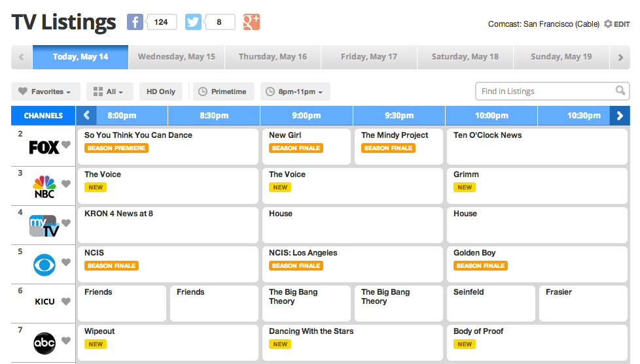Go to previous dates with left arrow
This screenshot has width=640, height=364.
point(22,57)
